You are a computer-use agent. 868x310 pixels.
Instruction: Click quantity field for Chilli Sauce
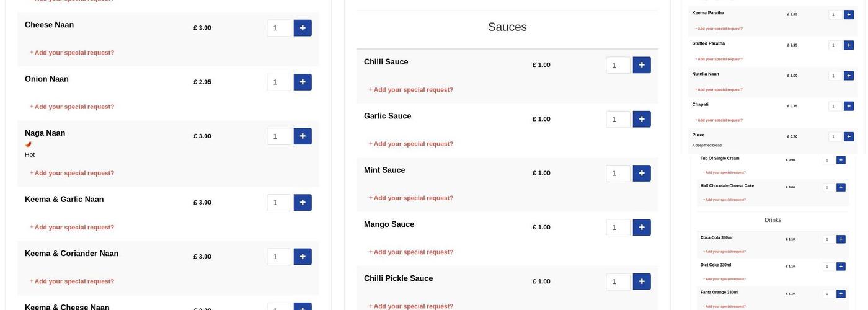618,65
